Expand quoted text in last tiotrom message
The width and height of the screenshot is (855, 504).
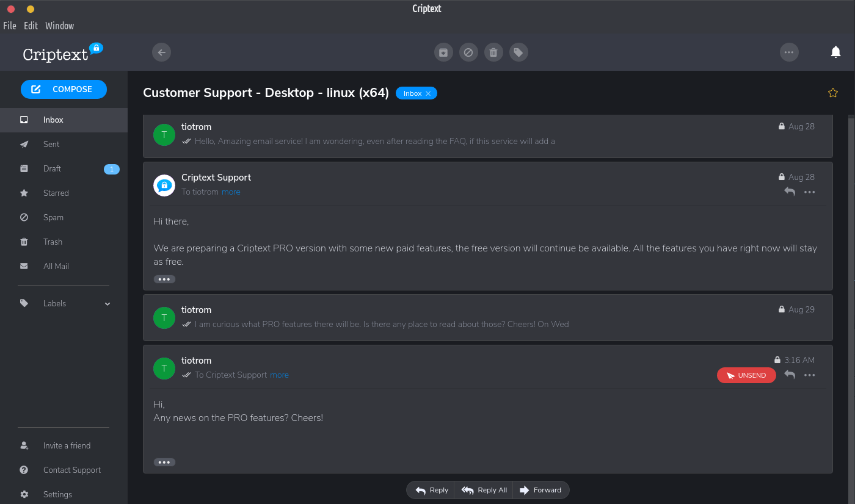click(x=164, y=463)
